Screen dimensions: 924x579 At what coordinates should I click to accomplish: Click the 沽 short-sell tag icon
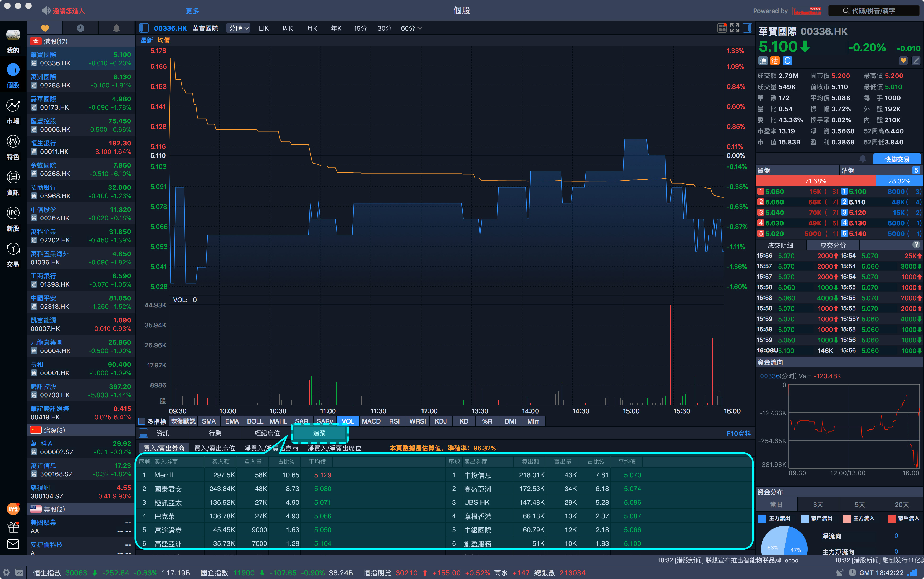(x=775, y=61)
